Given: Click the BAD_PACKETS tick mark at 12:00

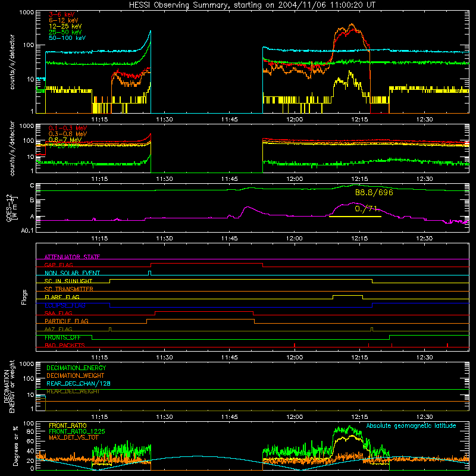Looking at the screenshot, I should point(295,345).
